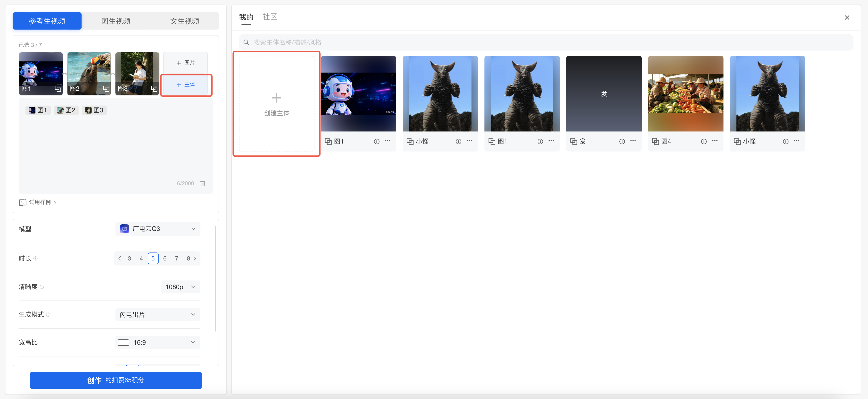Screen dimensions: 868x399
Task: Select the 图3 girl reference thumbnail
Action: [137, 73]
